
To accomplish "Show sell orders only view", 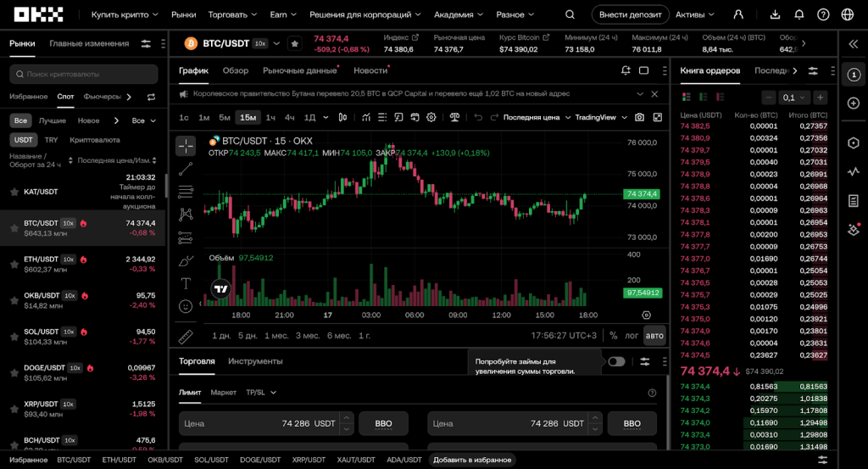I will (x=721, y=97).
